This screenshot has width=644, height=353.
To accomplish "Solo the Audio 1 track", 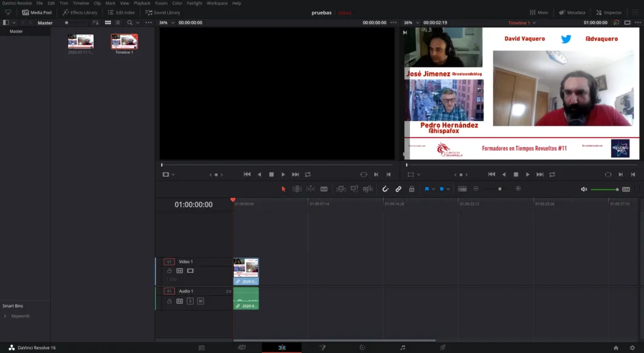I will pyautogui.click(x=190, y=301).
